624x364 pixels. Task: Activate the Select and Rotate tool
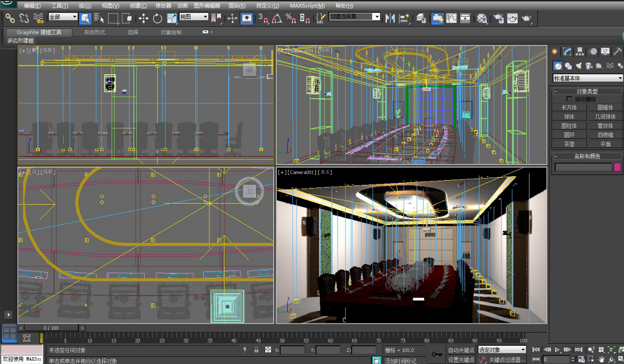tap(158, 18)
